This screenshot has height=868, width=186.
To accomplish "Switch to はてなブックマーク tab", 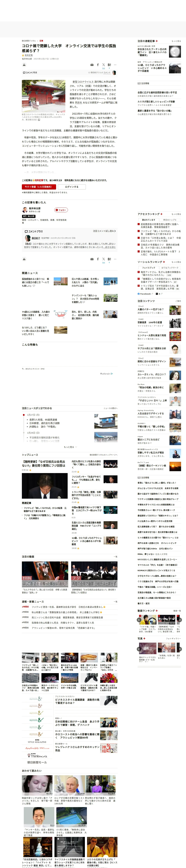I will click(170, 267).
